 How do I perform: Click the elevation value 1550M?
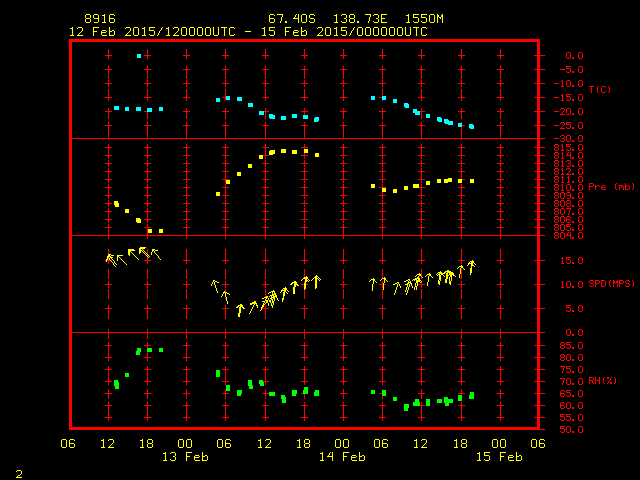point(424,19)
